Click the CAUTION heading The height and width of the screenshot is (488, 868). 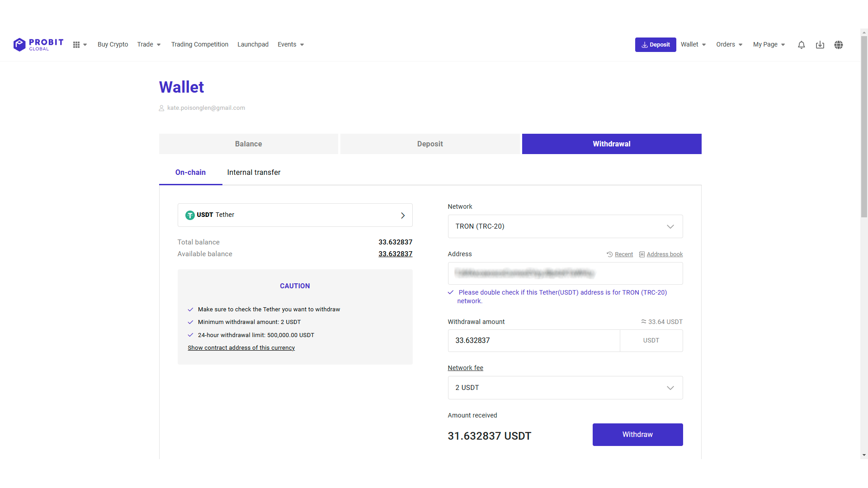pyautogui.click(x=295, y=286)
